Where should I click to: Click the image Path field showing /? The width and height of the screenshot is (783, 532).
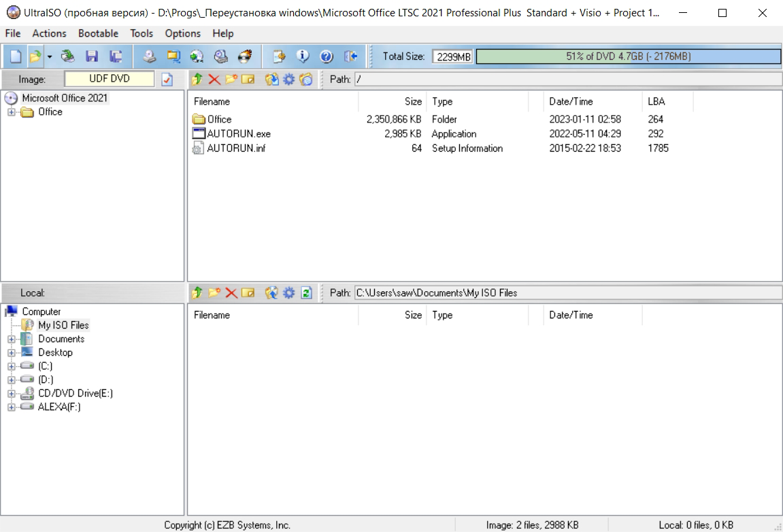568,80
